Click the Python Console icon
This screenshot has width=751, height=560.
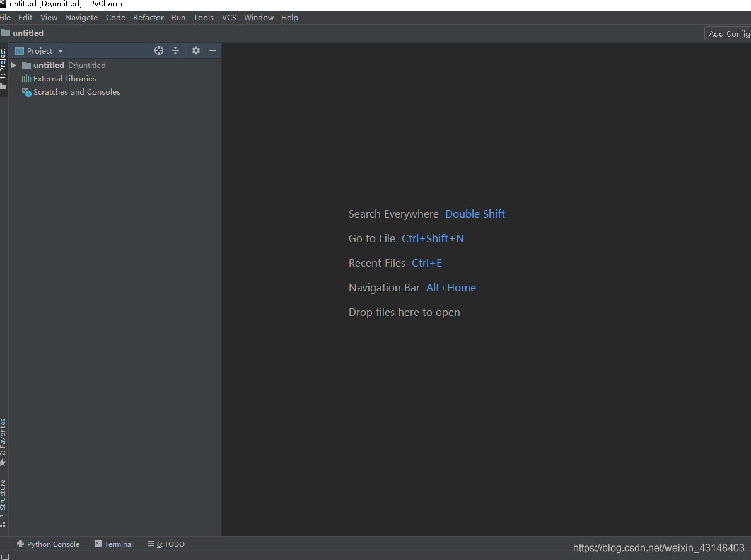20,544
